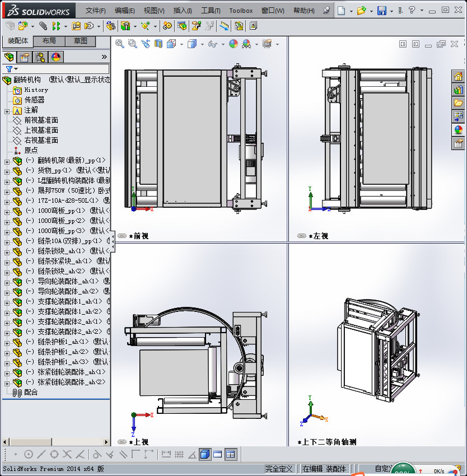Click the tree horizontal scrollbar left arrow
This screenshot has width=467, height=476.
tap(5, 442)
